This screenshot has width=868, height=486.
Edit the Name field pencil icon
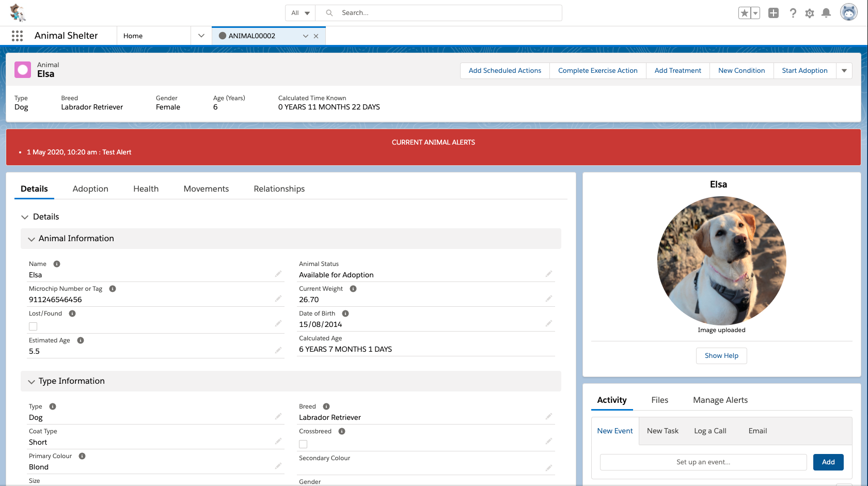[278, 274]
